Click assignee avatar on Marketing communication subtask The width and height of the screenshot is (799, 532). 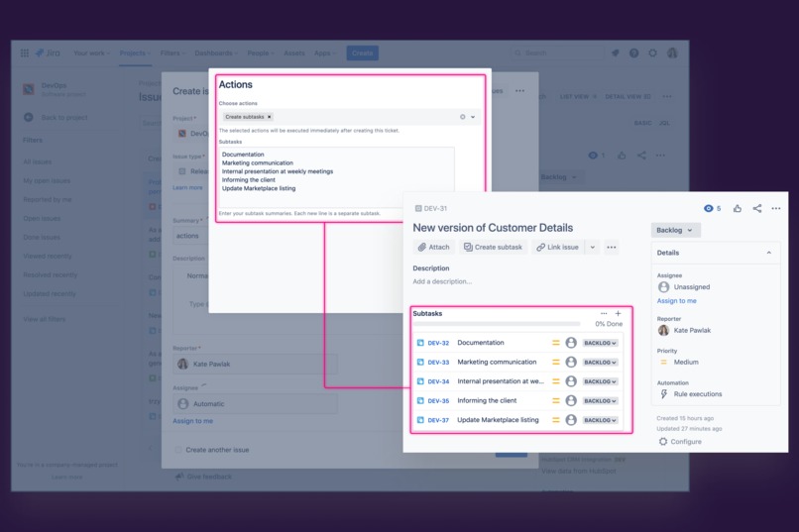pos(571,362)
